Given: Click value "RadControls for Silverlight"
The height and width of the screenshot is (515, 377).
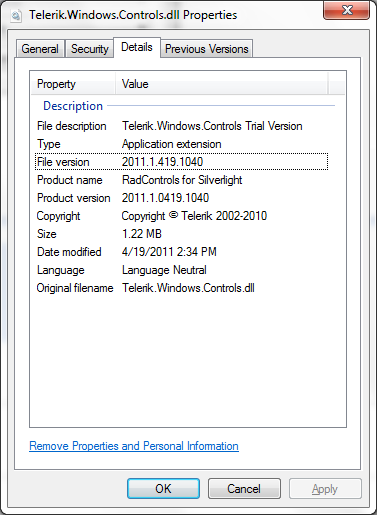Looking at the screenshot, I should click(x=182, y=180).
